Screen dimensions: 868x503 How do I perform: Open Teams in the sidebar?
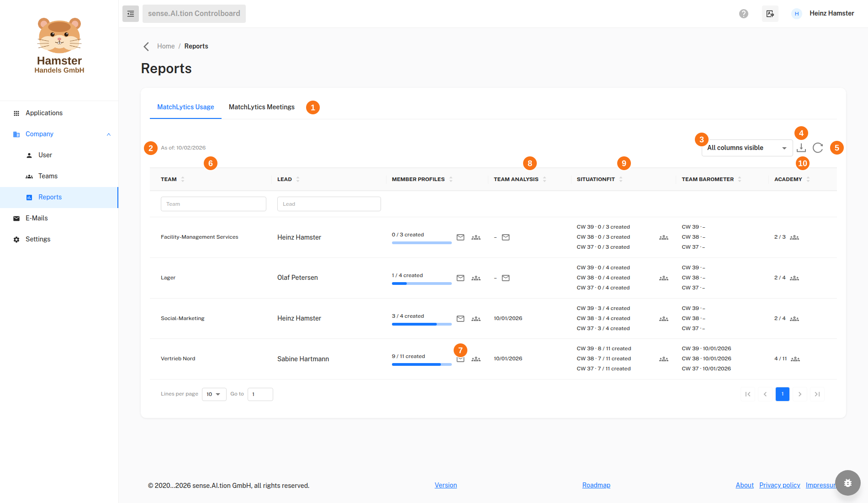[59, 176]
